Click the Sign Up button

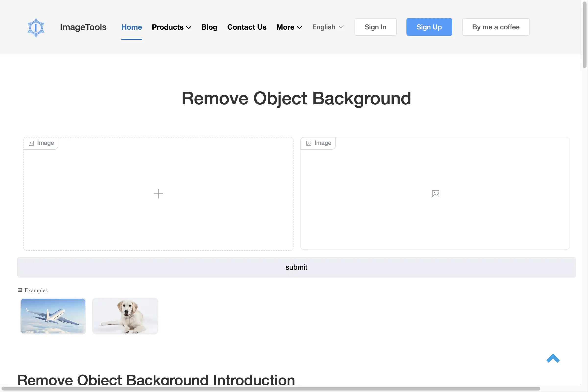[x=429, y=27]
